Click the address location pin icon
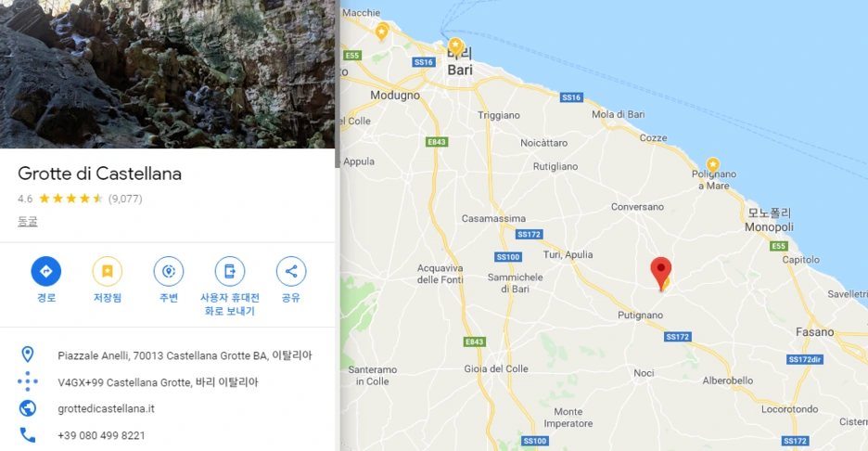The height and width of the screenshot is (451, 868). (27, 354)
